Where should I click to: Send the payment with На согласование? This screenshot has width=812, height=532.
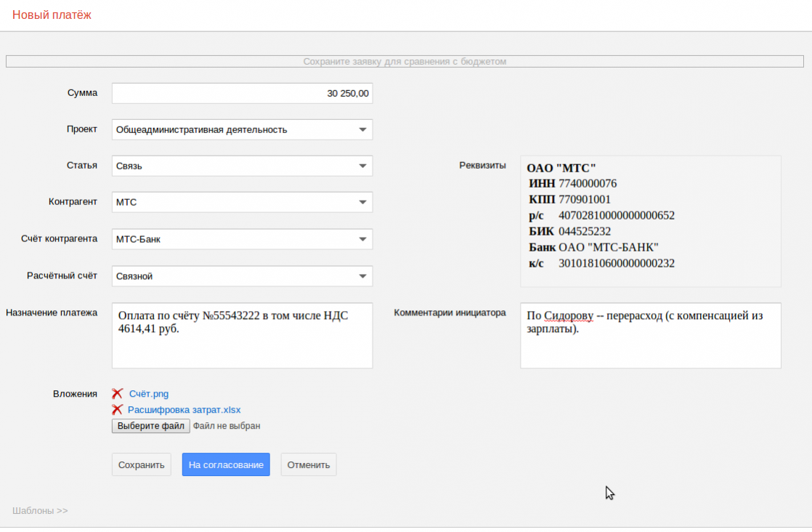(225, 464)
